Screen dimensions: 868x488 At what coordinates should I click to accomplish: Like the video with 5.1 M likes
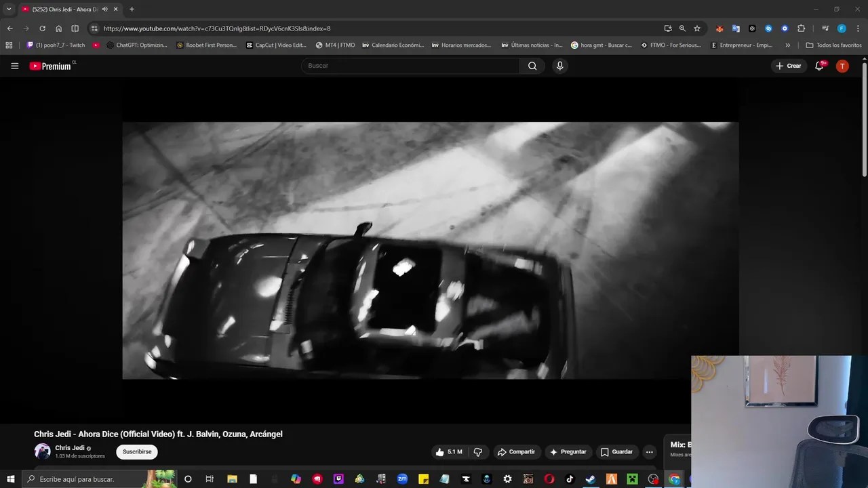[x=449, y=452]
